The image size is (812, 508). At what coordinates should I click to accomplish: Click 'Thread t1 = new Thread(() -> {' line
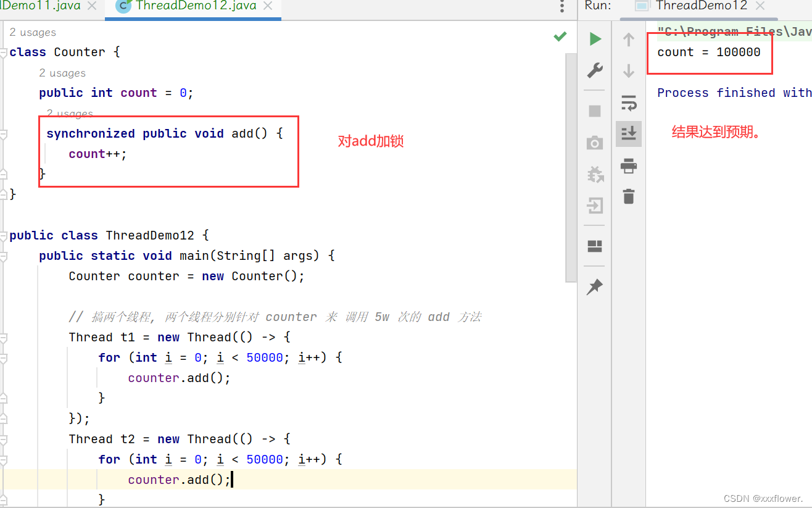pos(180,338)
